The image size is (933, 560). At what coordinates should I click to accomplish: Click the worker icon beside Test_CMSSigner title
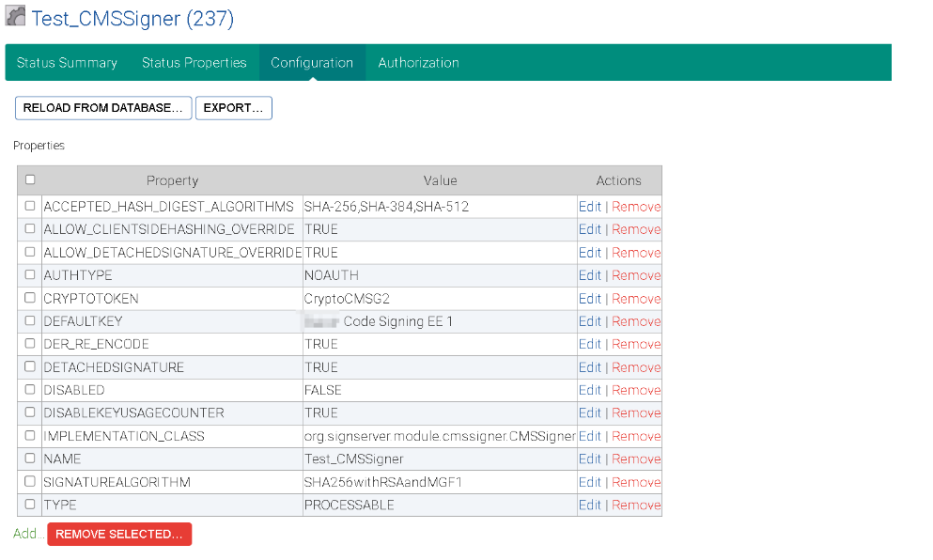pos(15,15)
